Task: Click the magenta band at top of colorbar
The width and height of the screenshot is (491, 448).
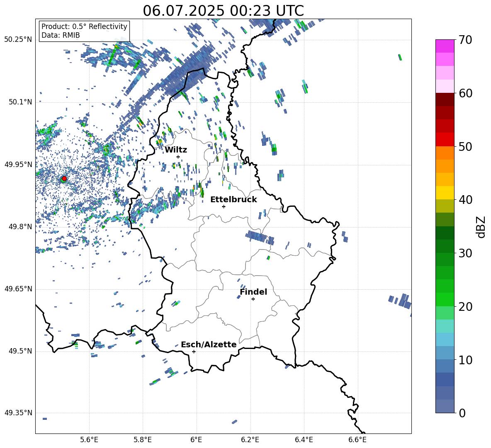Action: pyautogui.click(x=445, y=46)
